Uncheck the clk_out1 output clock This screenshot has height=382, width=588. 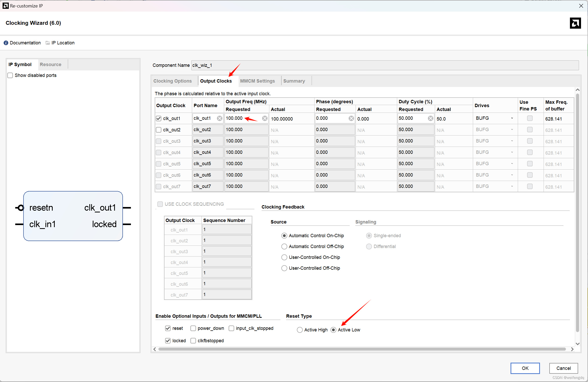coord(159,118)
